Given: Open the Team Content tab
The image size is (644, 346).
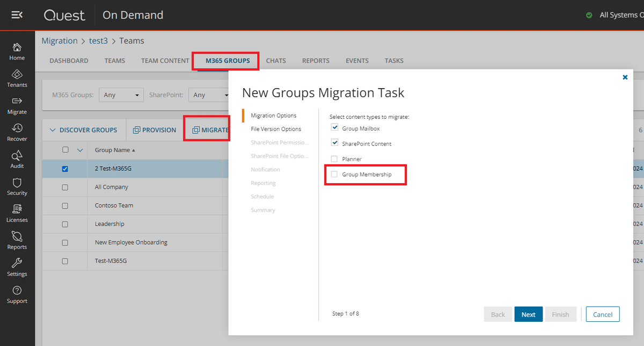Looking at the screenshot, I should (165, 61).
